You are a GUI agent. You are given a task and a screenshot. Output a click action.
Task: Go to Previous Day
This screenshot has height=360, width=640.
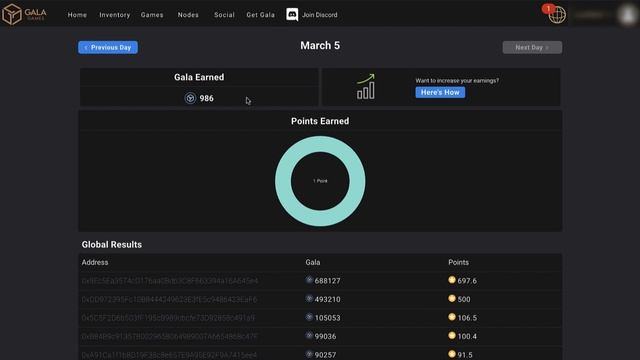click(x=108, y=47)
